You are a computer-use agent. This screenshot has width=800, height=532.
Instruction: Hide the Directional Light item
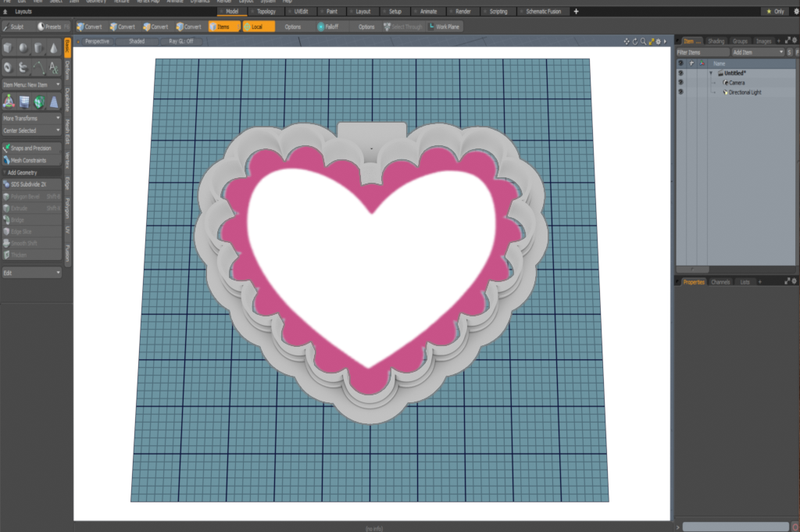(680, 92)
